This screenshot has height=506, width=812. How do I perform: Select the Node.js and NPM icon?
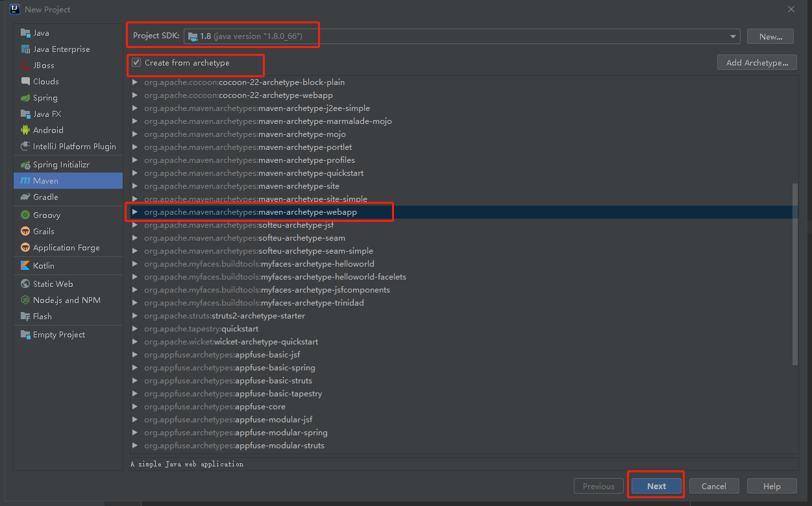pyautogui.click(x=25, y=300)
